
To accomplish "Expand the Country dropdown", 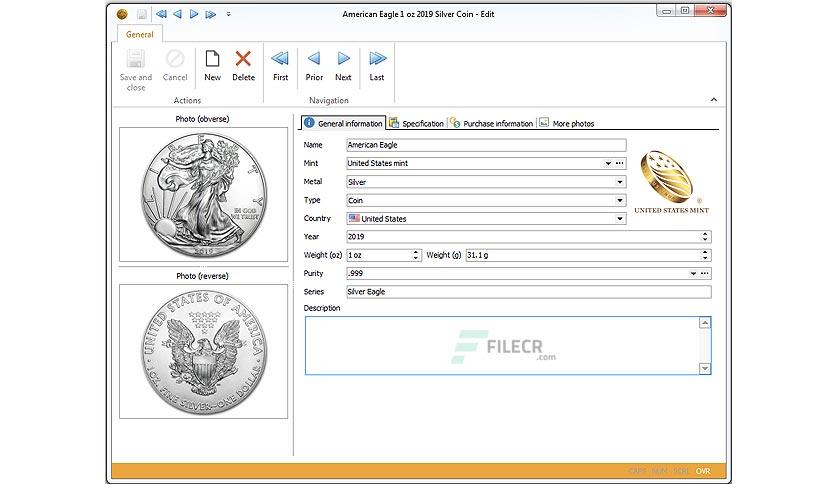I will [620, 219].
